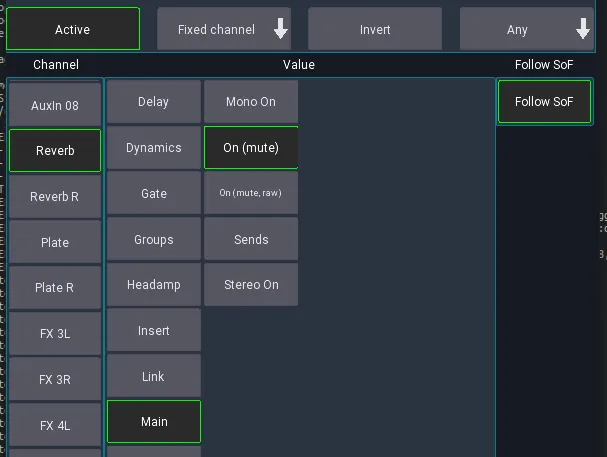Select the Reverb R channel
The width and height of the screenshot is (607, 457).
point(55,197)
